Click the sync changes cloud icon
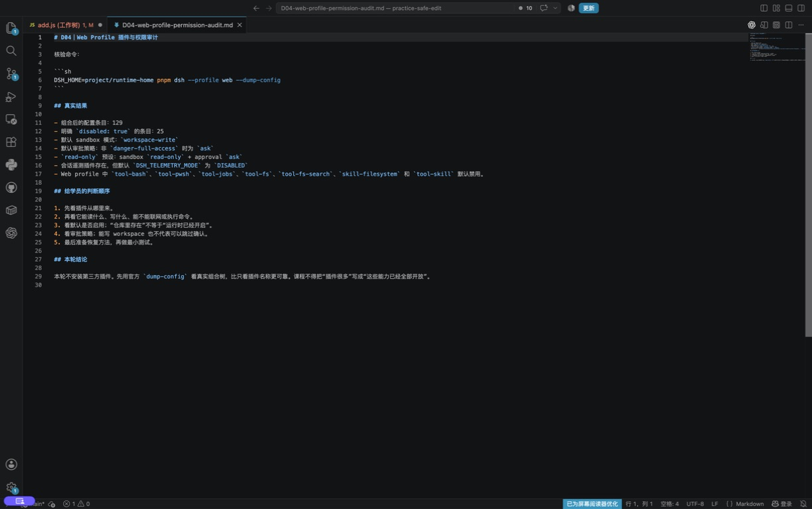 click(52, 504)
